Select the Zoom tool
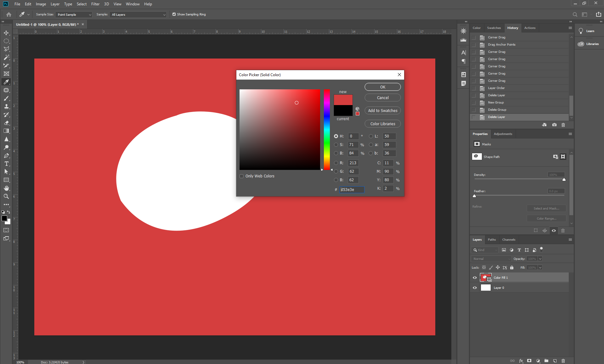 [6, 196]
